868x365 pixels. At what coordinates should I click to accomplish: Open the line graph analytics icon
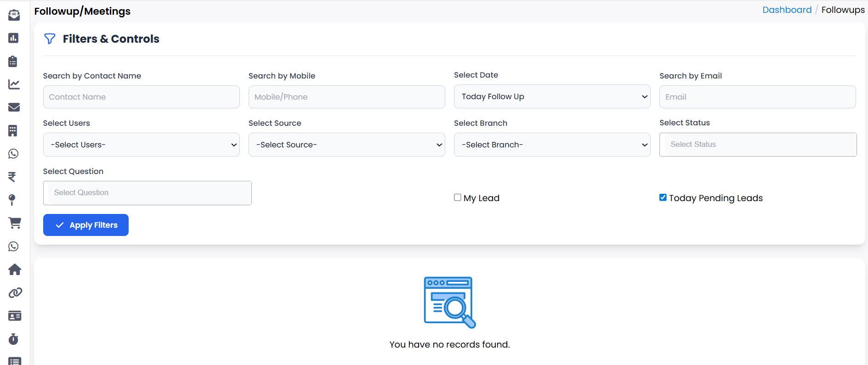tap(14, 84)
